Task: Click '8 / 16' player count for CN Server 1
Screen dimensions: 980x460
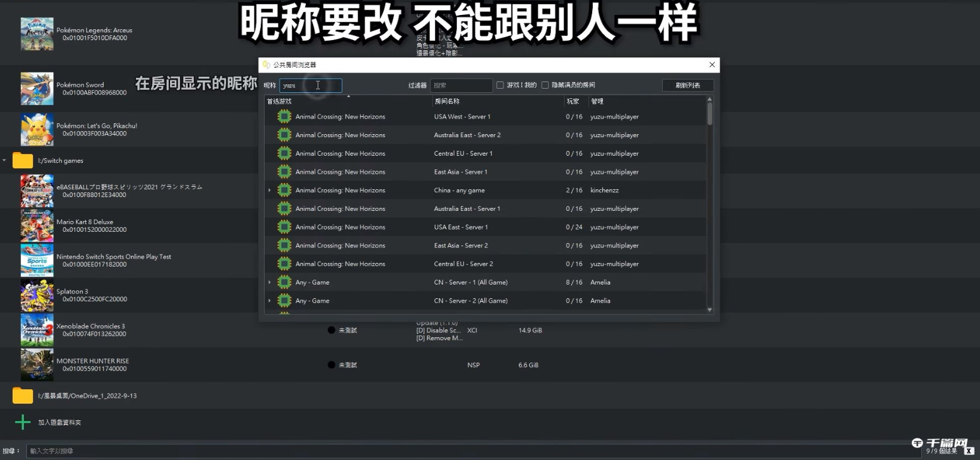Action: point(574,282)
